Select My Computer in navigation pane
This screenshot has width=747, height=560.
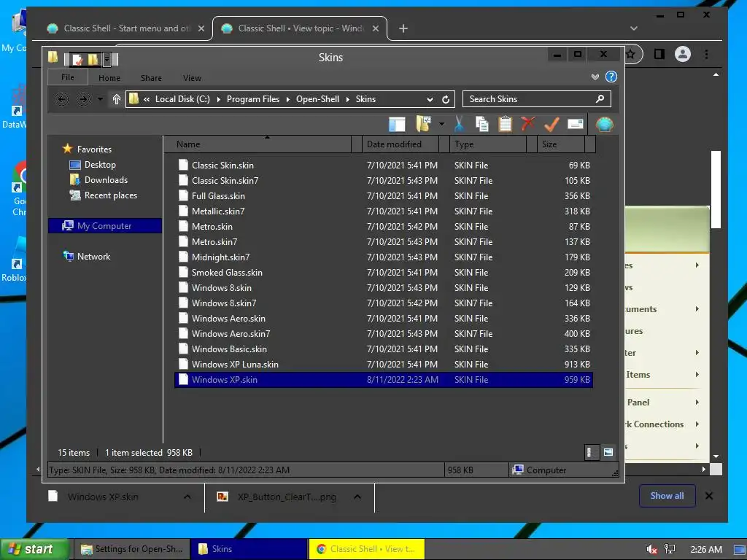point(105,226)
